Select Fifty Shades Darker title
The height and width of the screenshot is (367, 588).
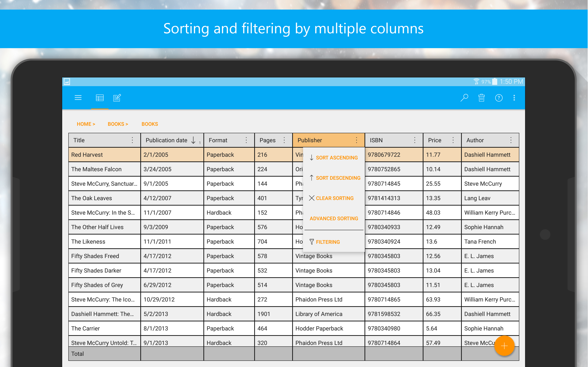[105, 270]
